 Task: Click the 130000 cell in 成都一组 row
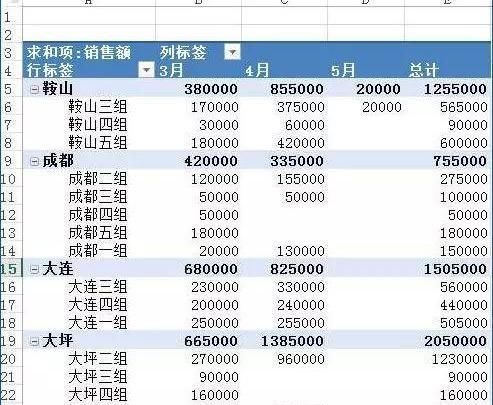pos(301,251)
